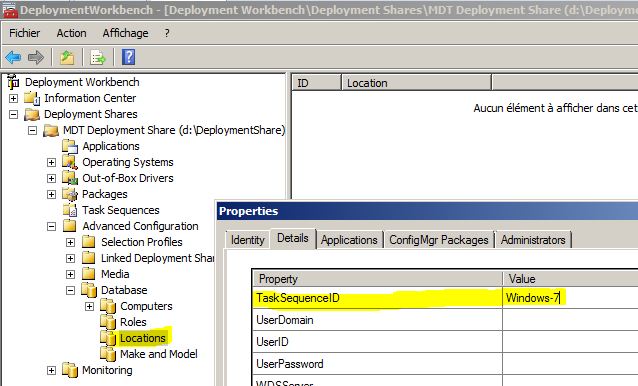Switch to the Applications tab in Properties
Screen dimensions: 638x386
[349, 240]
